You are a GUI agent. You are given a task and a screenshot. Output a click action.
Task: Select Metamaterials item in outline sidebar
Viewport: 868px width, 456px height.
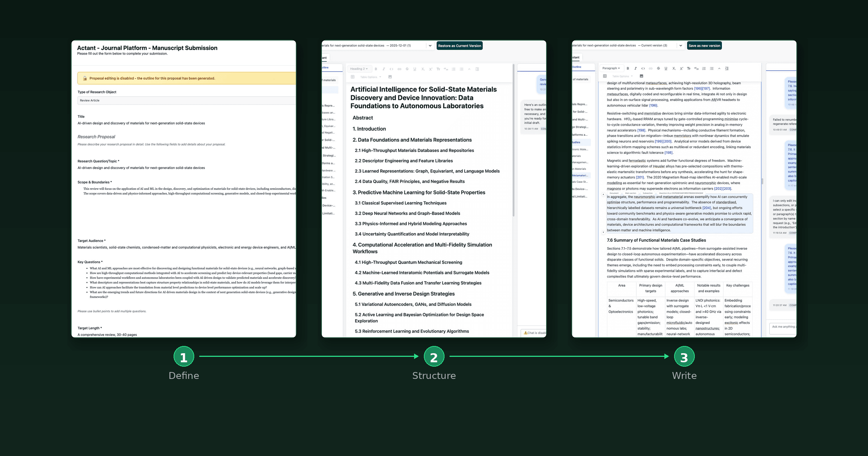[x=580, y=176]
